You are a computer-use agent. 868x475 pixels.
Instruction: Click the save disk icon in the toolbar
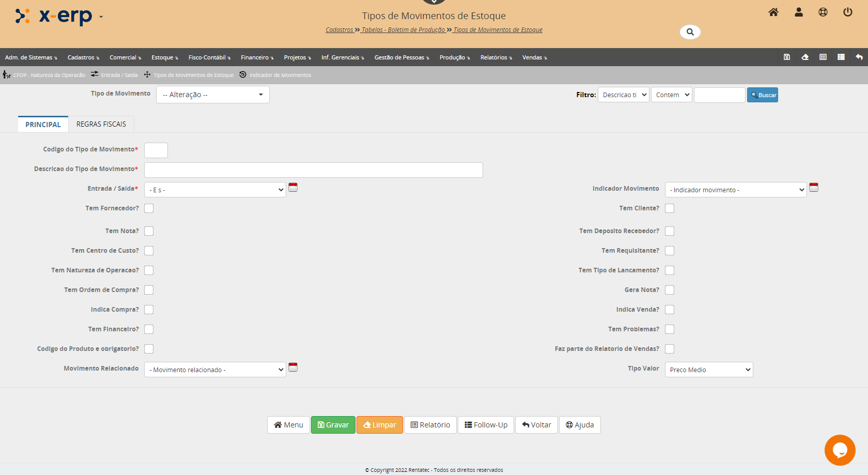click(x=787, y=57)
